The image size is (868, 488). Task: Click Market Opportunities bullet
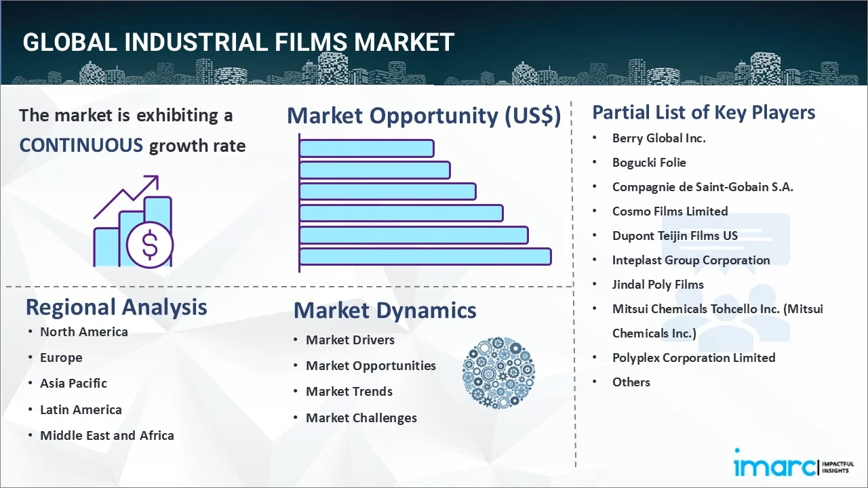tap(370, 365)
